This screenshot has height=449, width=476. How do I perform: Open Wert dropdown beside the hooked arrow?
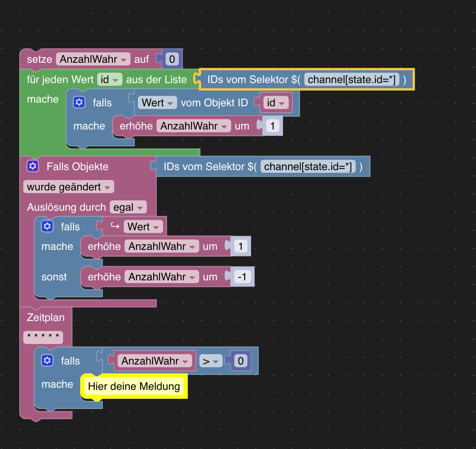[143, 227]
